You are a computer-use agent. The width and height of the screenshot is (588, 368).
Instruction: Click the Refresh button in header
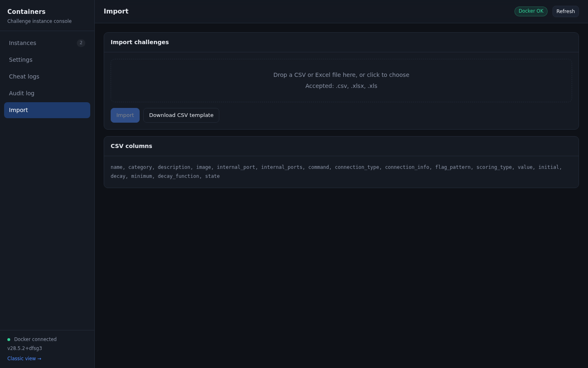tap(566, 11)
